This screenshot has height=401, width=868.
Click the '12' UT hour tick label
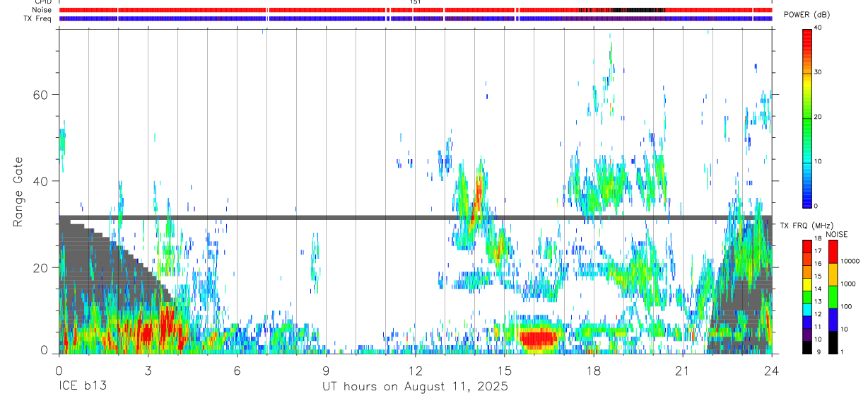pos(416,371)
